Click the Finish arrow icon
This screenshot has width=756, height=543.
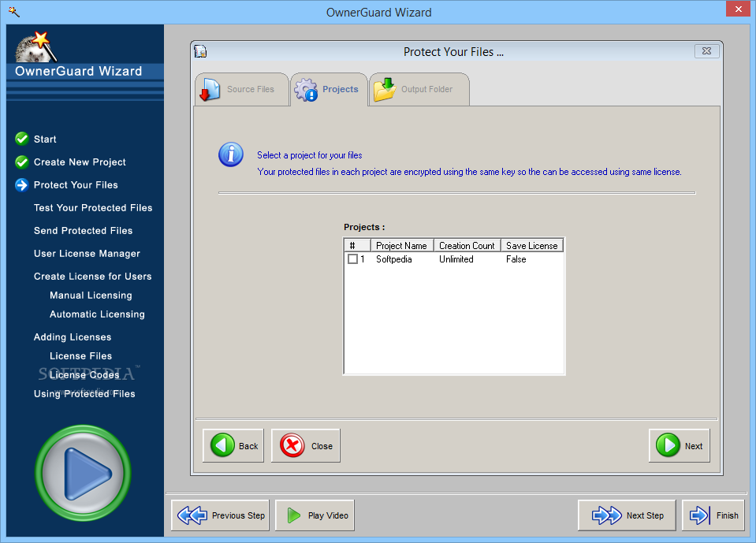(x=699, y=515)
